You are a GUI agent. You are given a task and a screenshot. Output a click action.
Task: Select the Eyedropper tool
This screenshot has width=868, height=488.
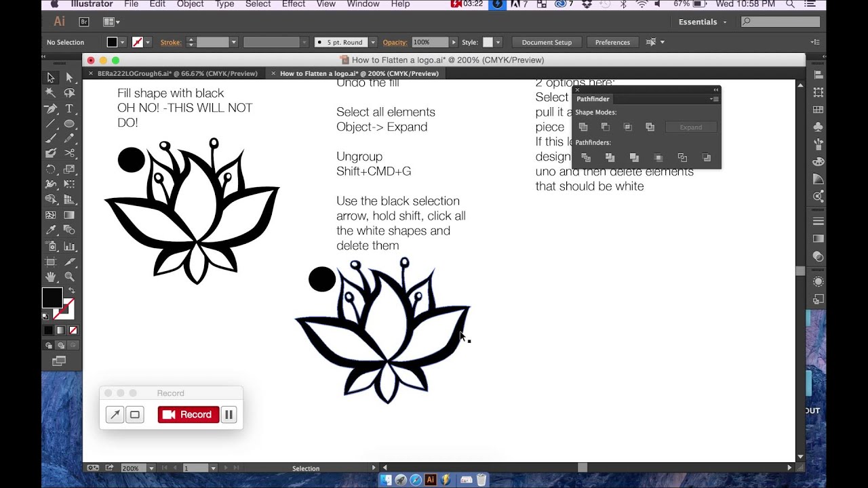click(x=51, y=230)
